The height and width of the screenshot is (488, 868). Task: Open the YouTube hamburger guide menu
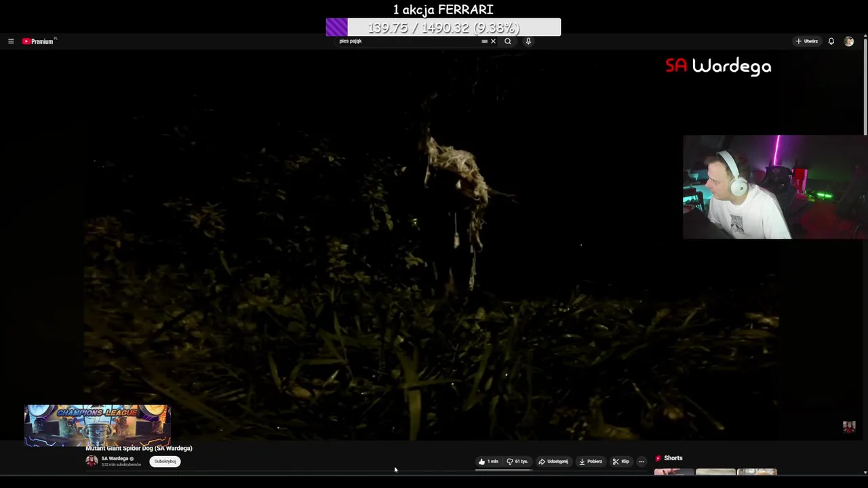point(11,41)
